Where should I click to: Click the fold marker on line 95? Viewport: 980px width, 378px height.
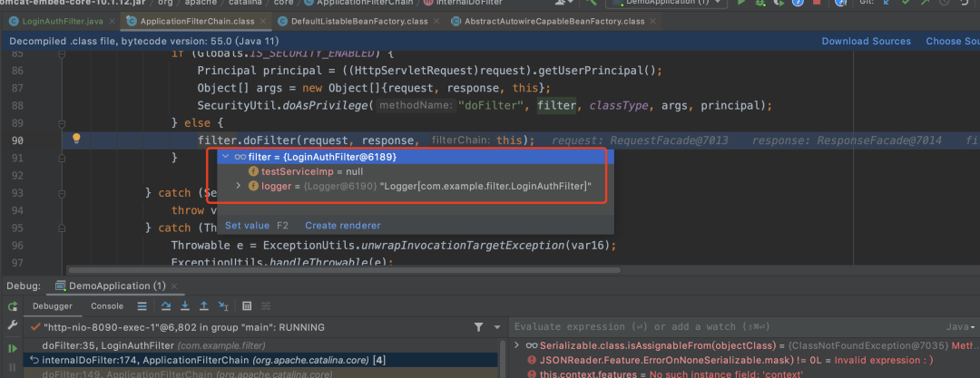(x=62, y=228)
